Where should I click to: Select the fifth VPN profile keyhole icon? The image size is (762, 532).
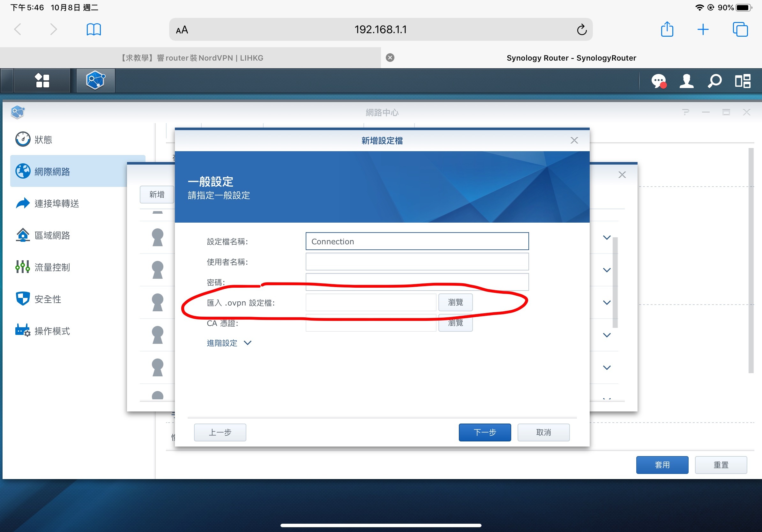[x=157, y=367]
